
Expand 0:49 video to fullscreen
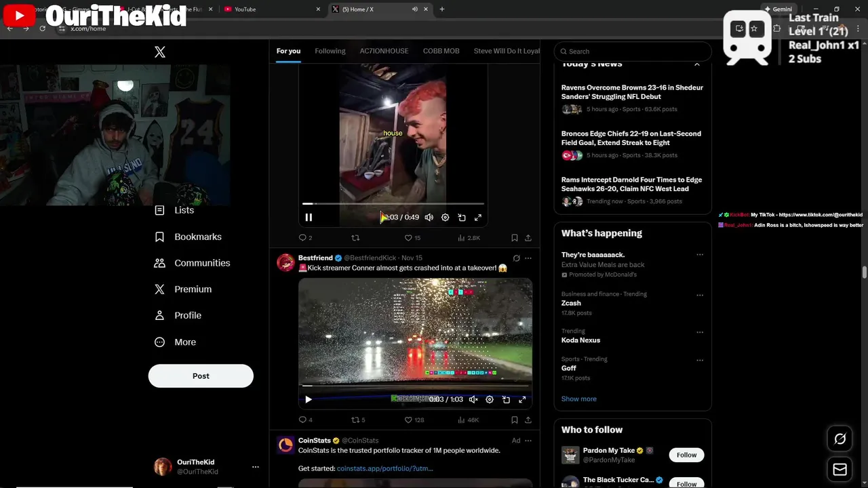[478, 218]
